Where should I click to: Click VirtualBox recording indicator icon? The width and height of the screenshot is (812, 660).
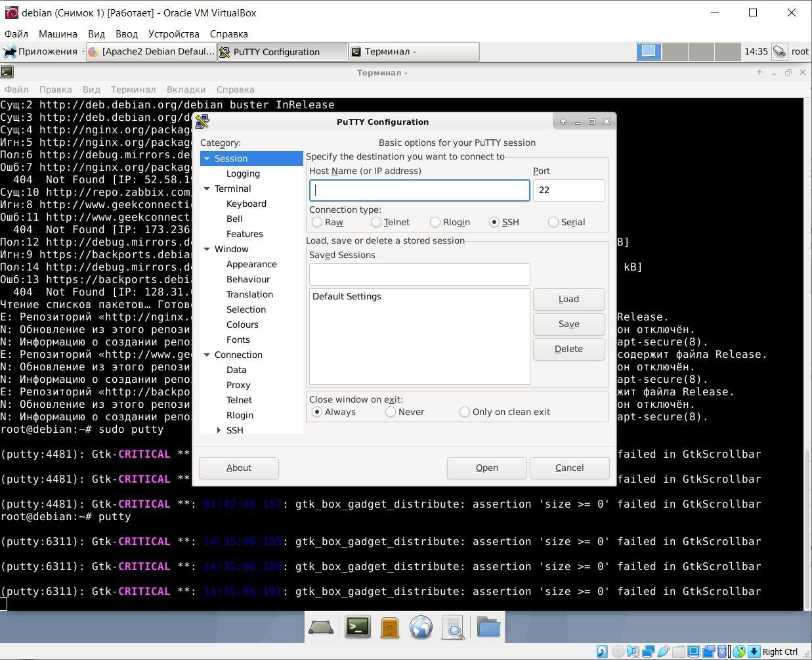point(709,651)
